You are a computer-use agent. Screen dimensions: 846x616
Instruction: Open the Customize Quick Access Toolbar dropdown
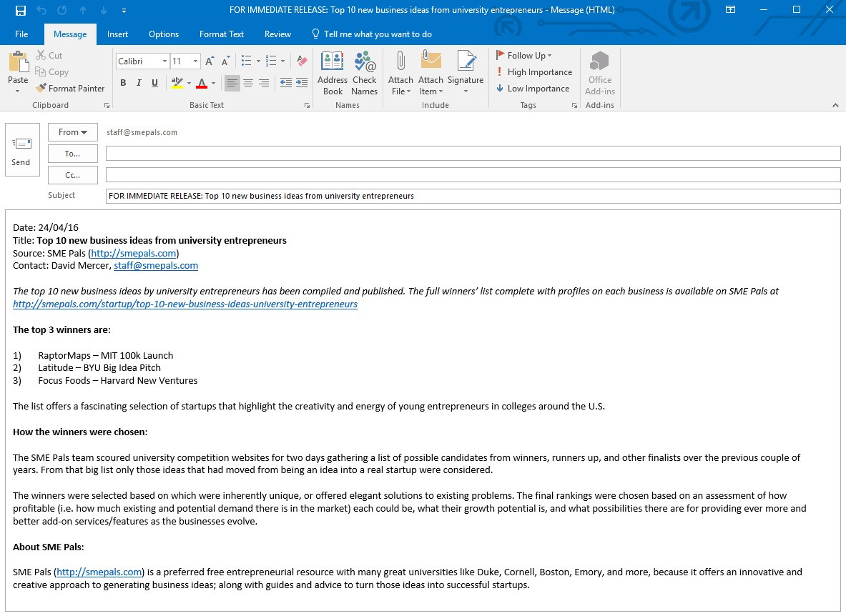(124, 10)
